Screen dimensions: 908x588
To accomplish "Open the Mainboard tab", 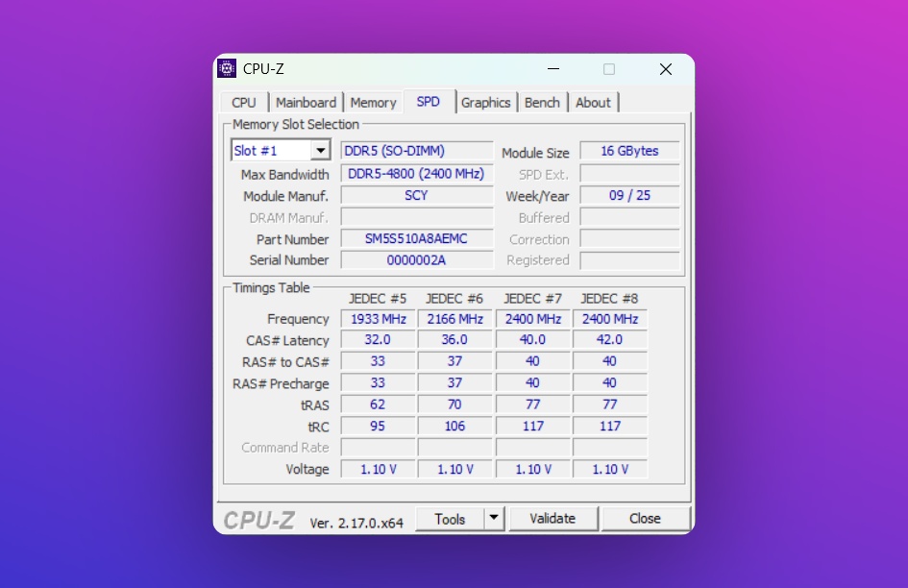I will click(x=306, y=103).
